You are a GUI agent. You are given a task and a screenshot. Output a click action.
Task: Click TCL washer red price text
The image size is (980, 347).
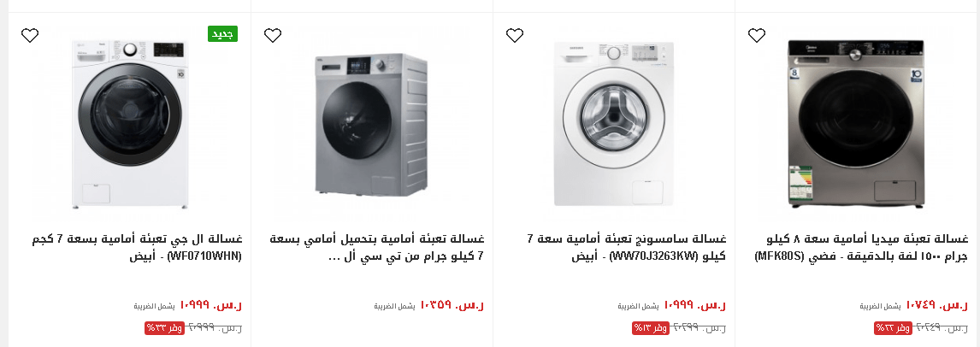click(x=452, y=305)
